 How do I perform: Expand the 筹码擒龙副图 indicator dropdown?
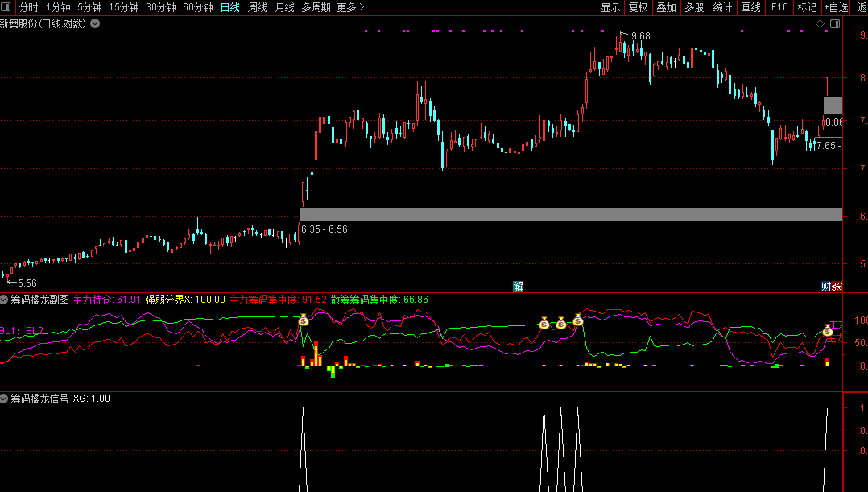click(x=5, y=300)
